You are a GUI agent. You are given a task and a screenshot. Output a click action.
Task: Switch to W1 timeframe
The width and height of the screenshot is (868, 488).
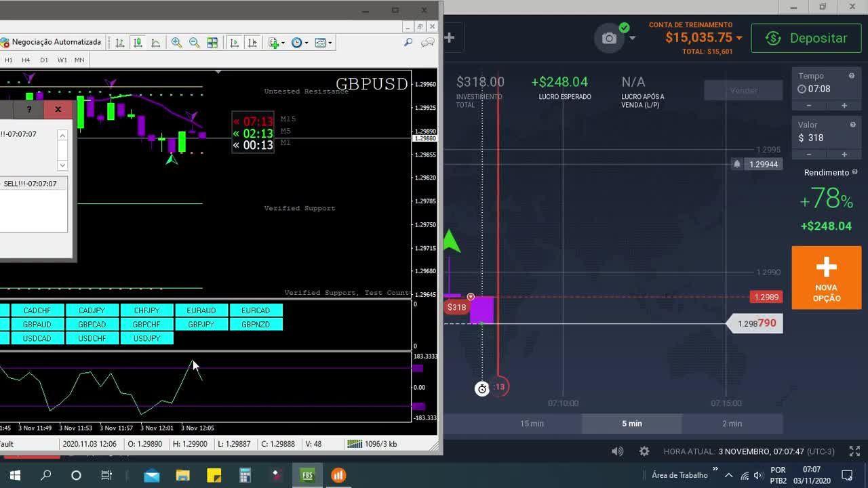pyautogui.click(x=62, y=60)
